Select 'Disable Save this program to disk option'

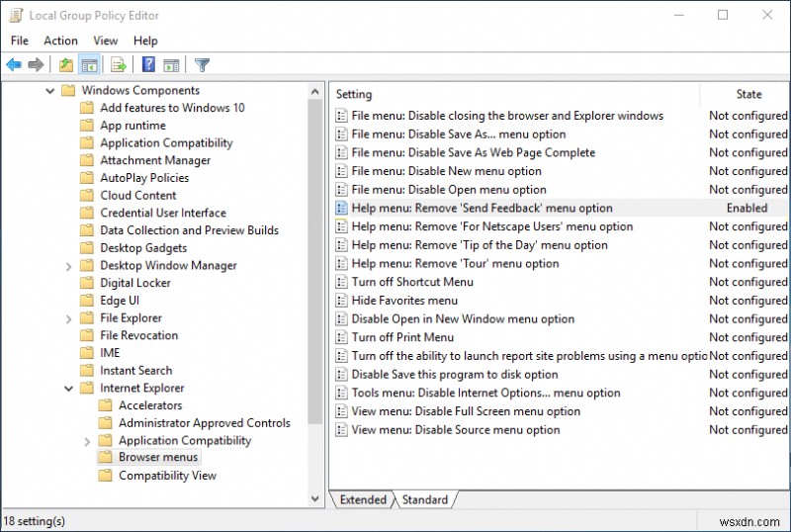(x=455, y=374)
